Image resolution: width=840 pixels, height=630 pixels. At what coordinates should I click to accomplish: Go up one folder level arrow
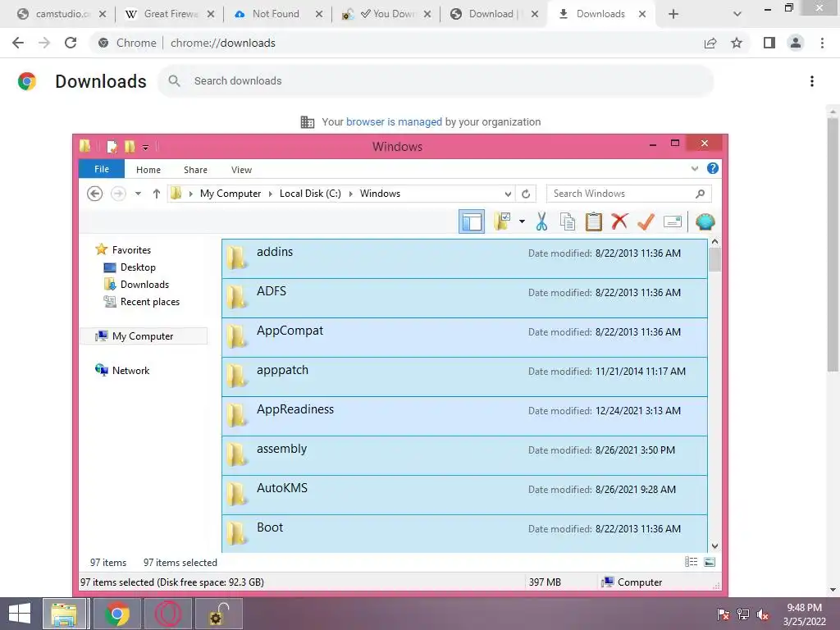coord(157,194)
